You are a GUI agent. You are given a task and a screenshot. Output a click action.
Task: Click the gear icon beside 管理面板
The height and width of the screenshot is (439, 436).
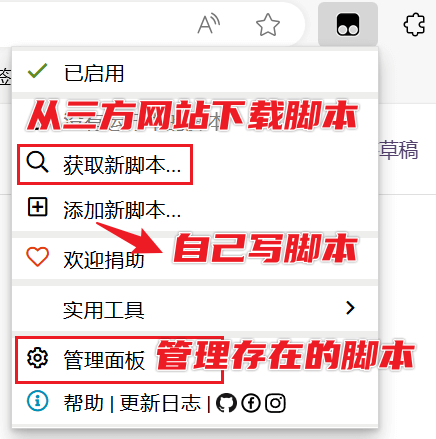[x=37, y=358]
